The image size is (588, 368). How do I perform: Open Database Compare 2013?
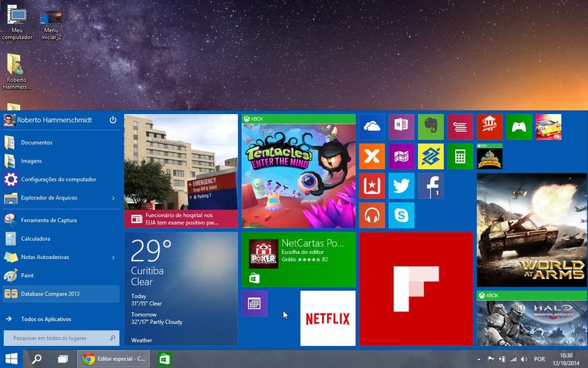coord(62,294)
